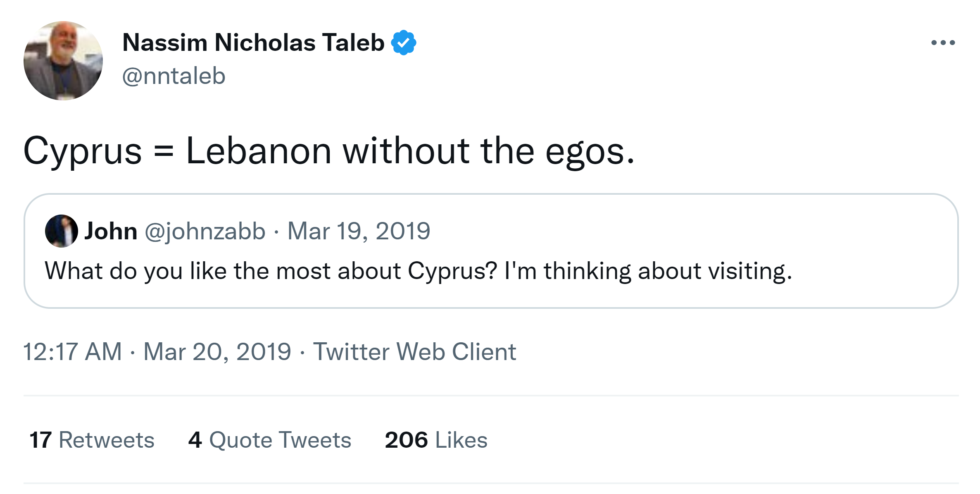The image size is (980, 494).
Task: Click John's small avatar in the quoted tweet
Action: point(61,231)
